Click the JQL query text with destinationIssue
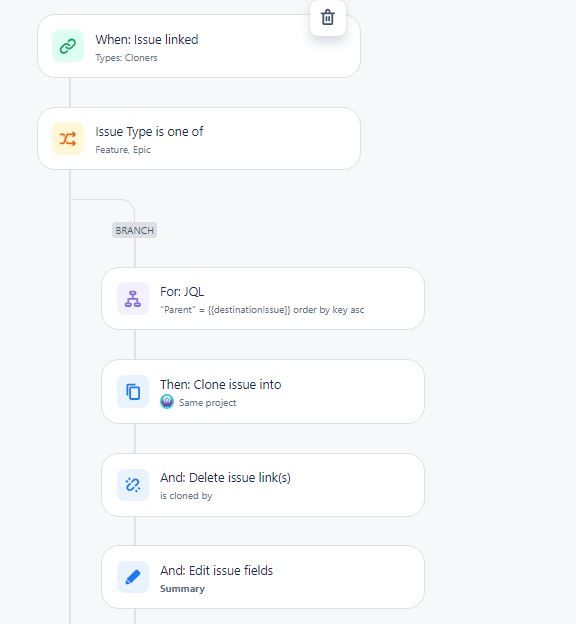 pyautogui.click(x=262, y=310)
